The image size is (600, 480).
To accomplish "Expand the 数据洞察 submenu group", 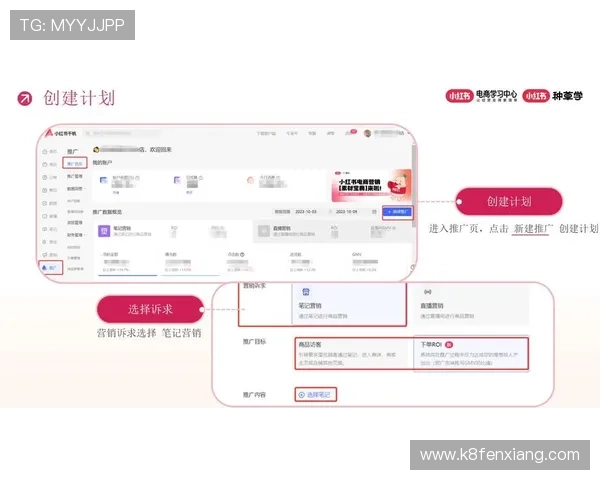I will [76, 189].
